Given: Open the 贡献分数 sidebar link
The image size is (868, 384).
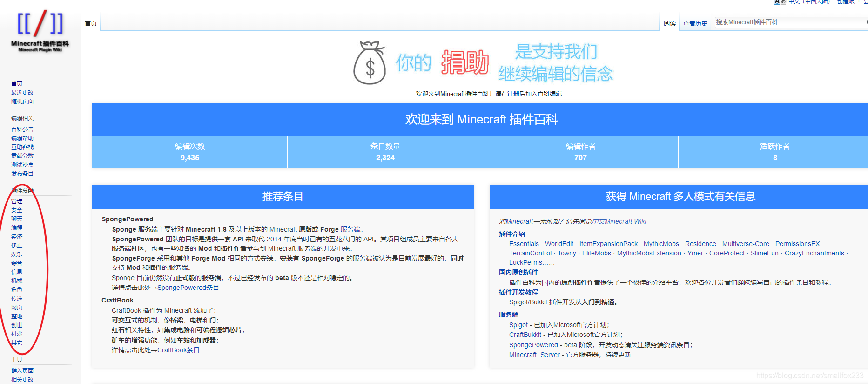Looking at the screenshot, I should coord(22,156).
